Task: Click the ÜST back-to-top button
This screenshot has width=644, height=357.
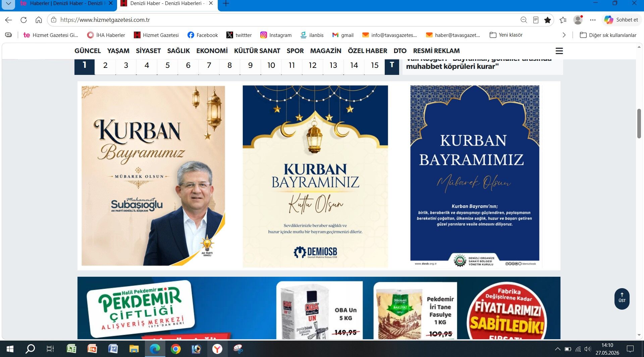Action: [622, 298]
